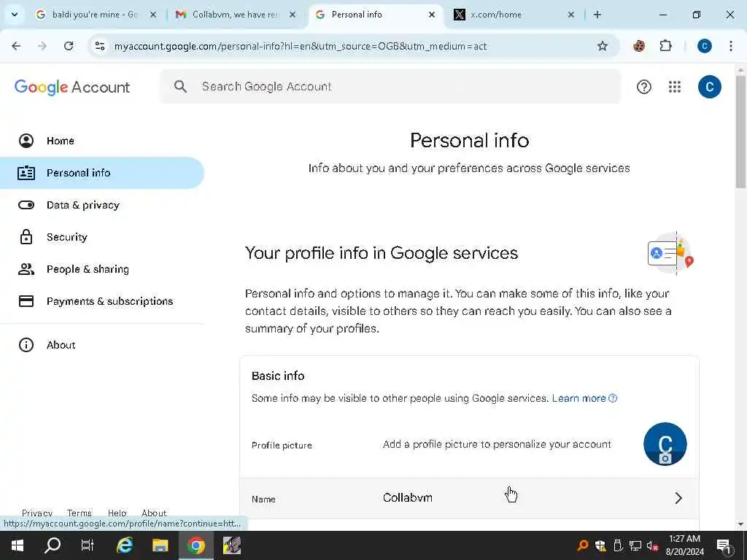
Task: Open the notification center icon
Action: pos(724,545)
